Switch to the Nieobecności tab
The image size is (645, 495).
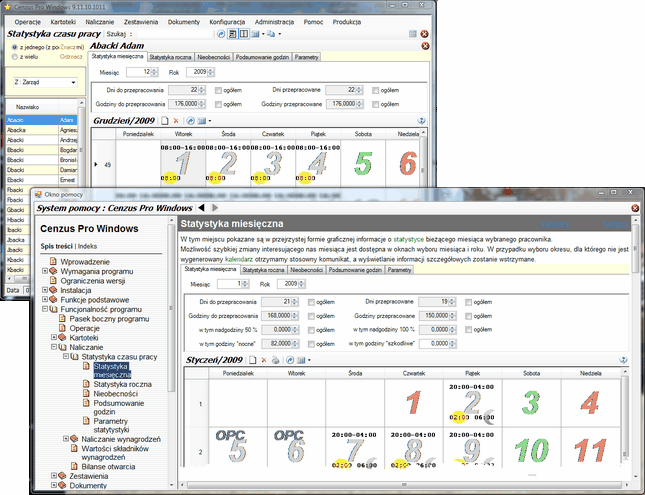coord(217,58)
